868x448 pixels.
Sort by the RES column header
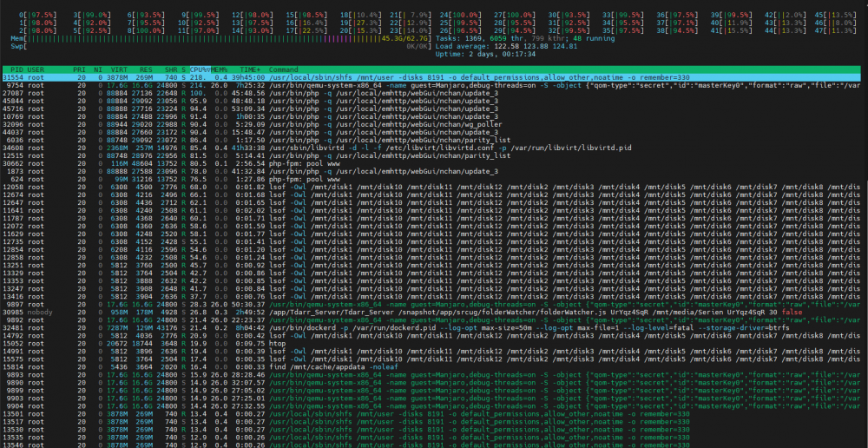146,69
